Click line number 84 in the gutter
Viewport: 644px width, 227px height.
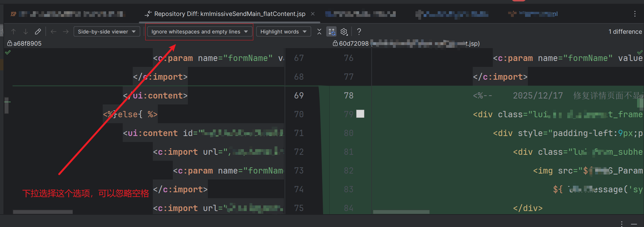(x=349, y=208)
